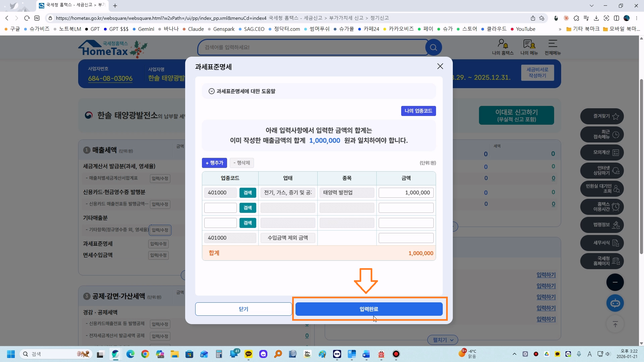Click scroll-to-top arrow icon

(615, 324)
